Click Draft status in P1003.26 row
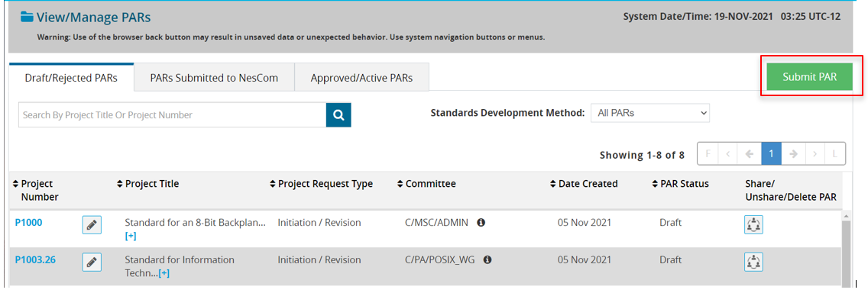The image size is (868, 293). [x=670, y=260]
